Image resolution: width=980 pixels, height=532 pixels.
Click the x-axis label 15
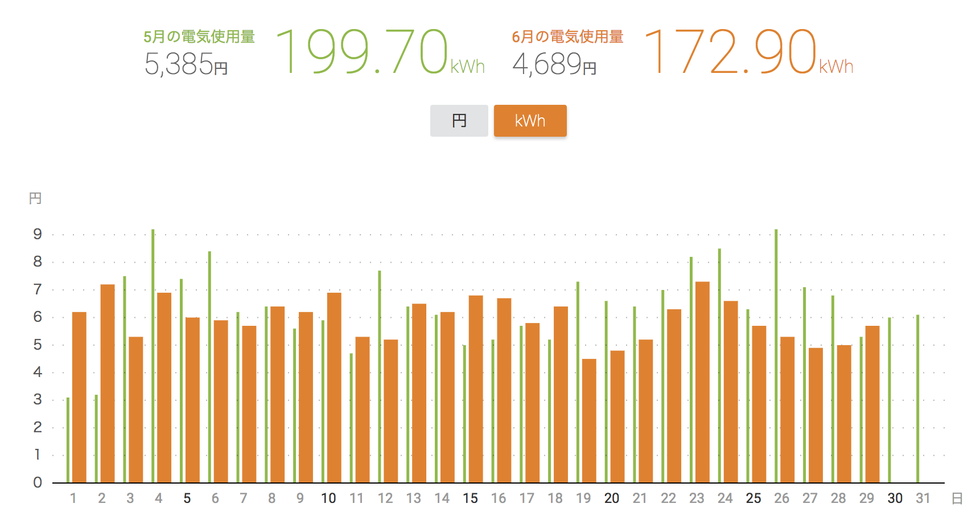470,498
